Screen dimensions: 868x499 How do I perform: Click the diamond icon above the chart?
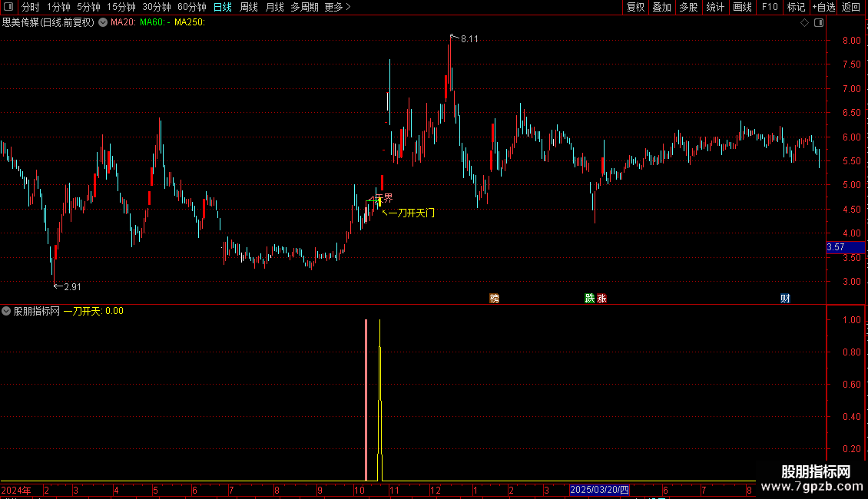pyautogui.click(x=805, y=23)
